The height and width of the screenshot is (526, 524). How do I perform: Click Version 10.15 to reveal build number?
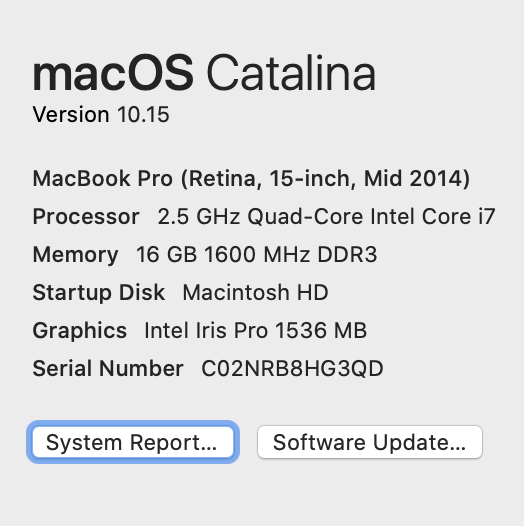[101, 114]
